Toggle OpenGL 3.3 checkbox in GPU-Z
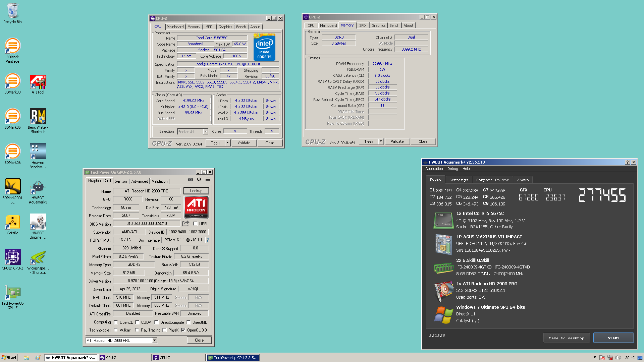Viewport: 644px width, 362px height. tap(183, 330)
